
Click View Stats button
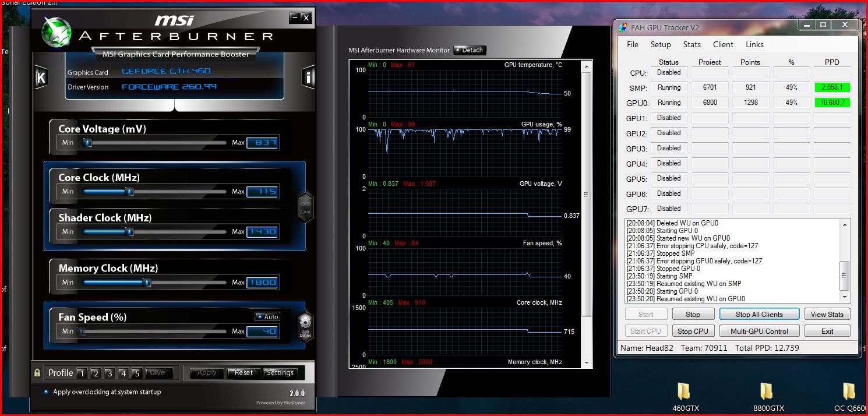coord(827,314)
